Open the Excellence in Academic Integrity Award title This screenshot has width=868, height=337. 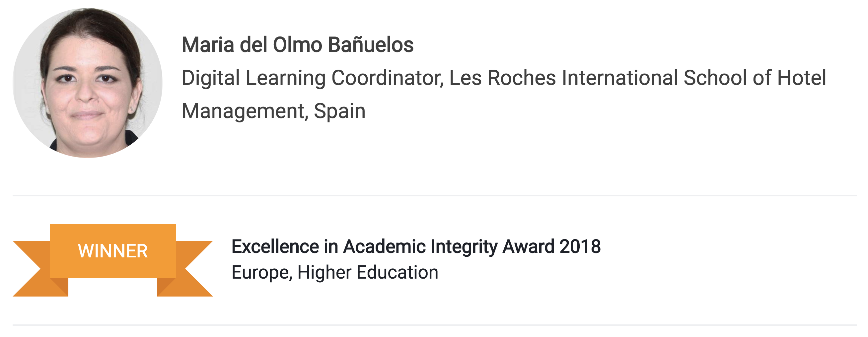tap(416, 247)
